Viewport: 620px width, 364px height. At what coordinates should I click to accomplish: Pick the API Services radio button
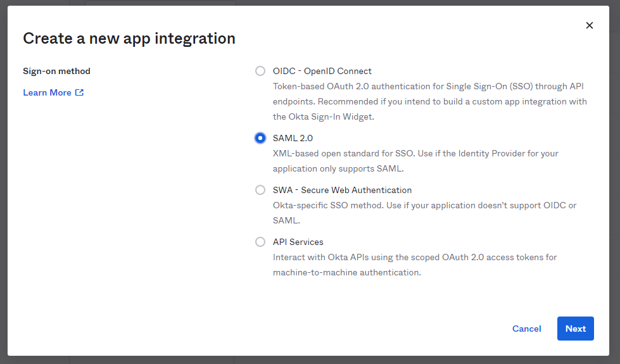[x=260, y=242]
